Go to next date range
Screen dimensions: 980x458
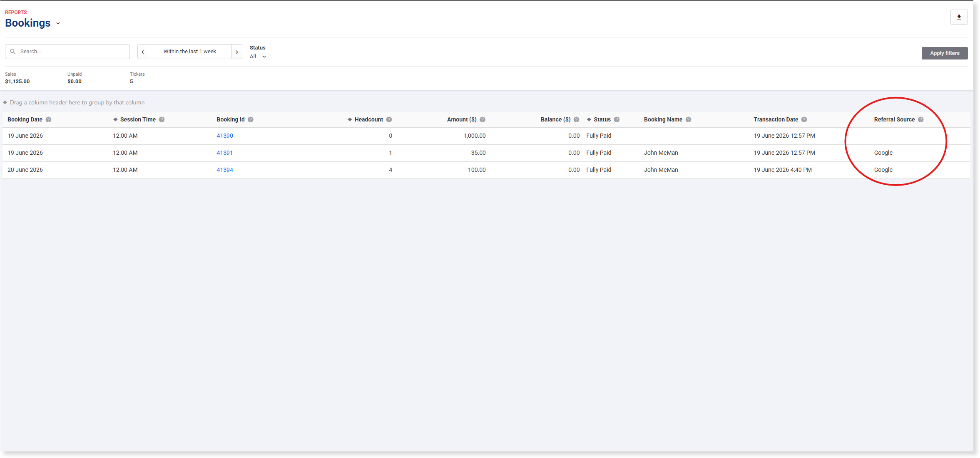coord(237,52)
